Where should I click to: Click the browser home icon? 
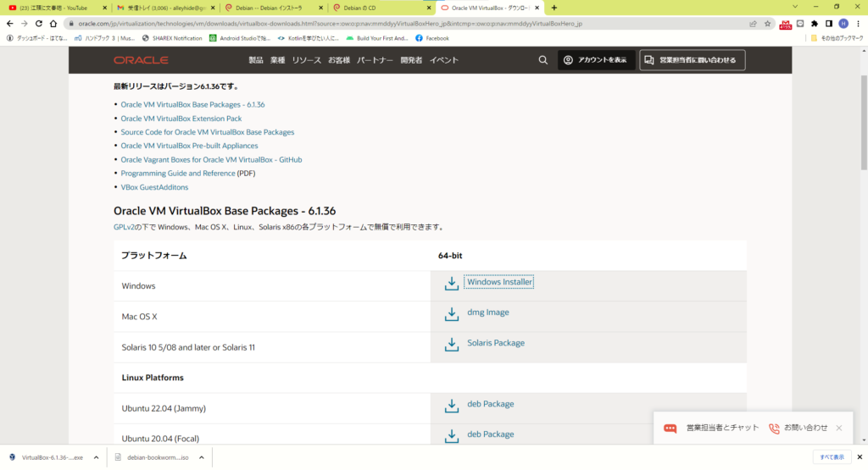53,24
